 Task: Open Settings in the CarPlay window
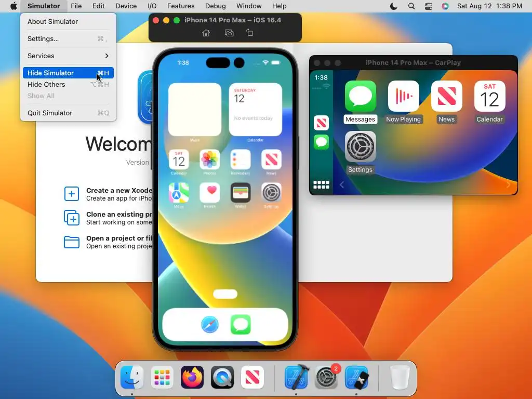[361, 147]
